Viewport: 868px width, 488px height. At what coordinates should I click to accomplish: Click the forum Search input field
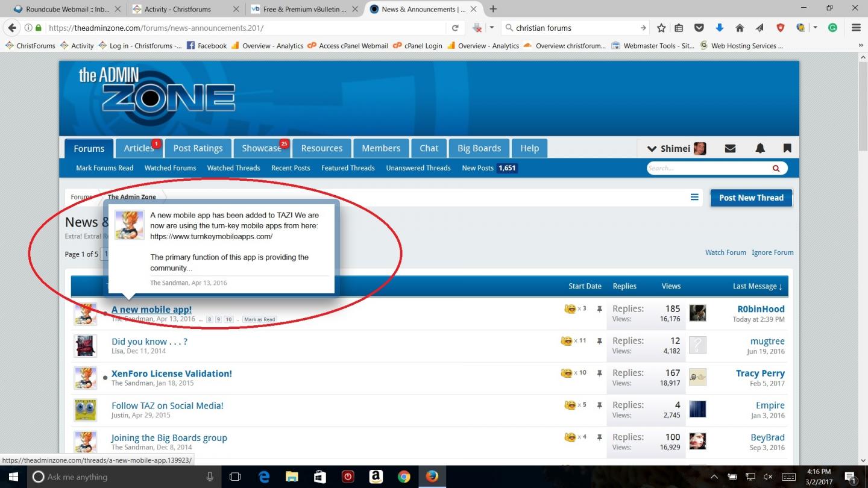pyautogui.click(x=709, y=168)
